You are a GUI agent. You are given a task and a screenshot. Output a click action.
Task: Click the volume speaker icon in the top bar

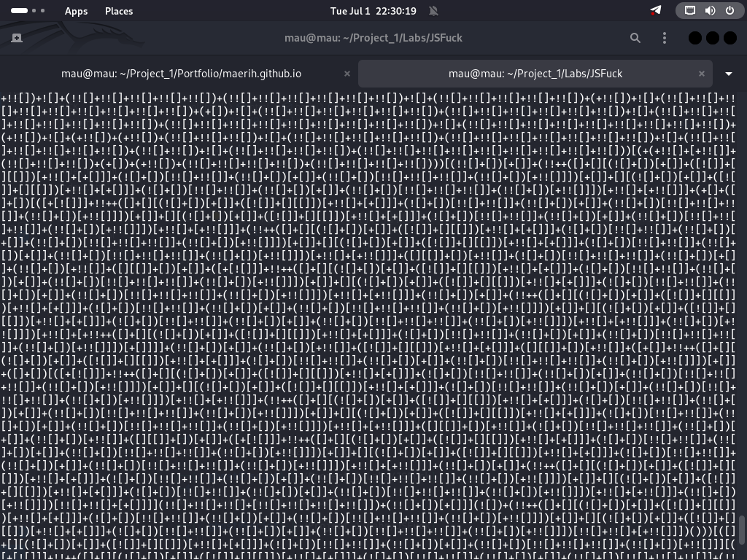pos(710,10)
